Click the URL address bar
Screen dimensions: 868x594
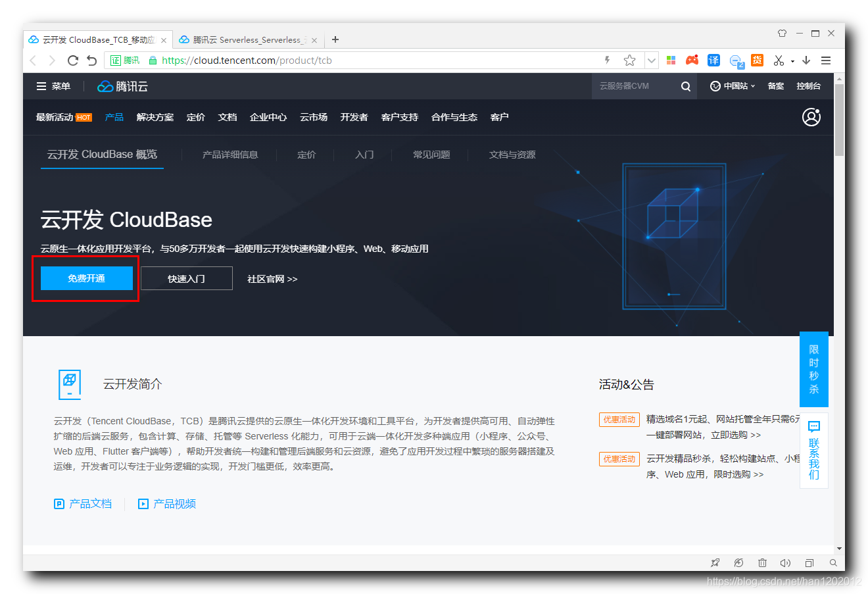(375, 61)
